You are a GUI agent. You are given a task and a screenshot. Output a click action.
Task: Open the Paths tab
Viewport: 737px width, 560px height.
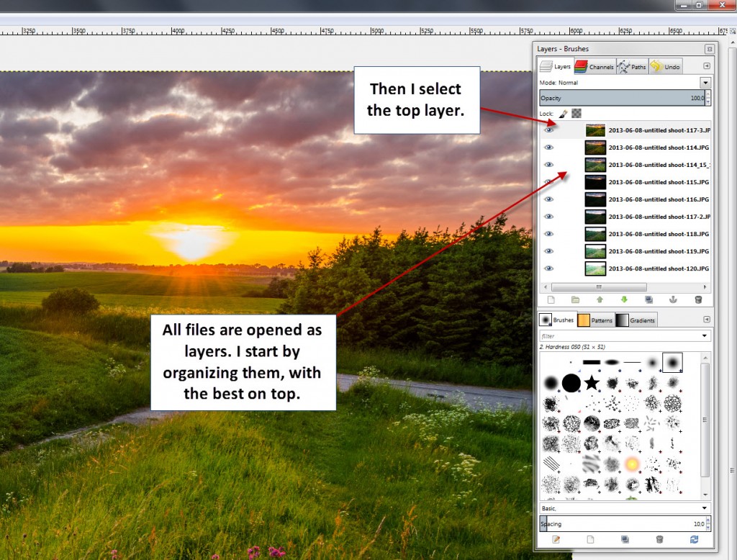click(x=632, y=66)
